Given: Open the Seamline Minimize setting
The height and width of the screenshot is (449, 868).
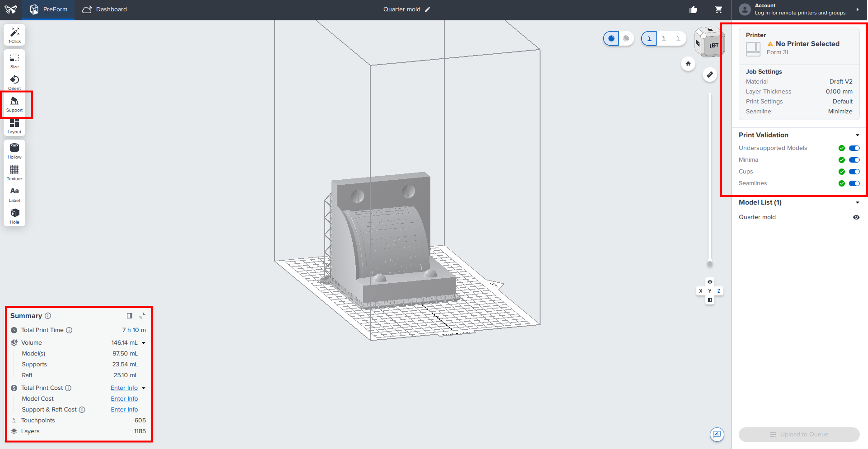Looking at the screenshot, I should tap(799, 111).
